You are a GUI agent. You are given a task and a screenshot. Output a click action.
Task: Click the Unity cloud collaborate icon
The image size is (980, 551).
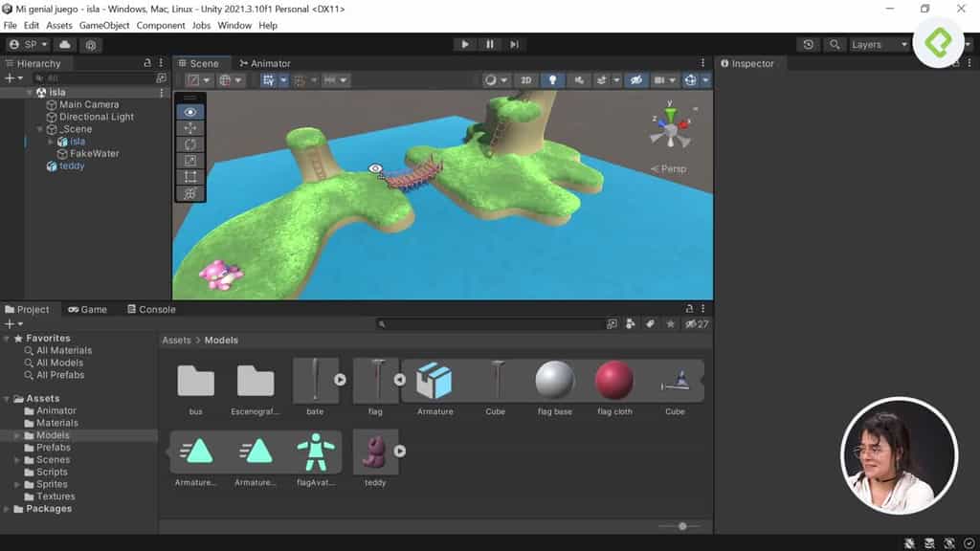point(63,43)
